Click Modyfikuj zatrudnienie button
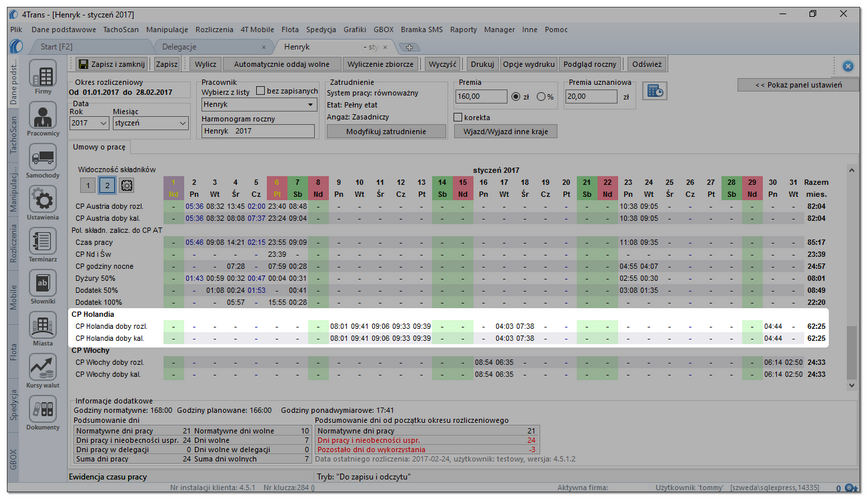The height and width of the screenshot is (499, 867). [386, 132]
